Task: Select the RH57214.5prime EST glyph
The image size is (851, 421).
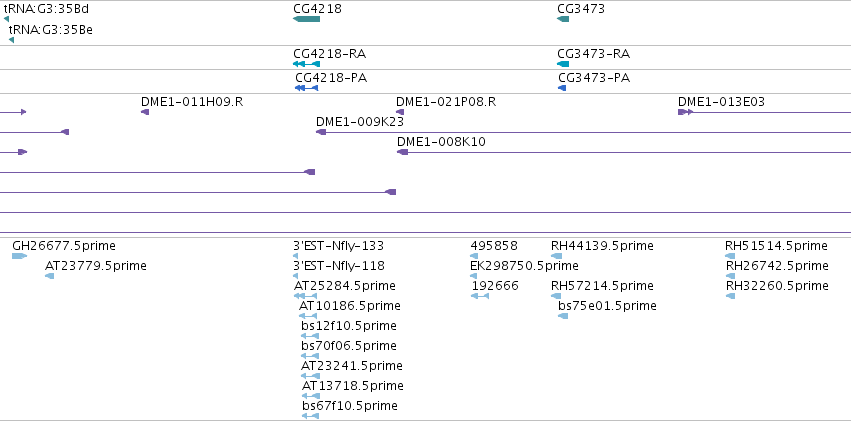Action: [x=556, y=296]
